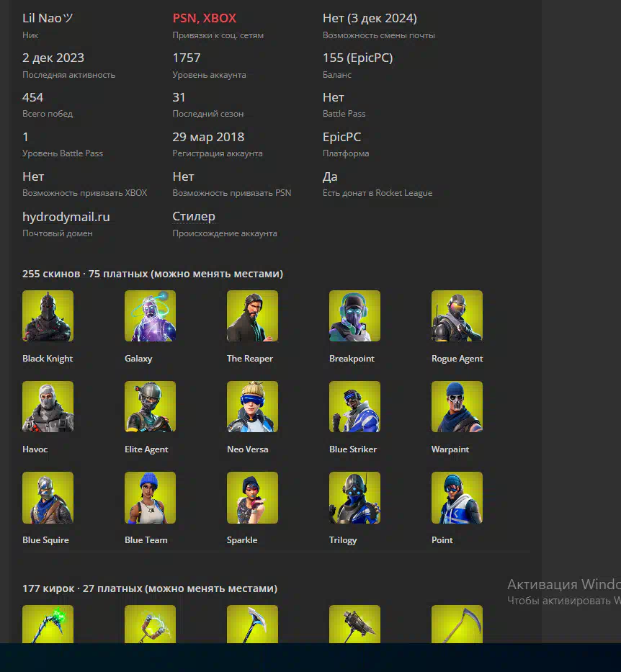
Task: Select the Blue Team name label
Action: pyautogui.click(x=146, y=540)
